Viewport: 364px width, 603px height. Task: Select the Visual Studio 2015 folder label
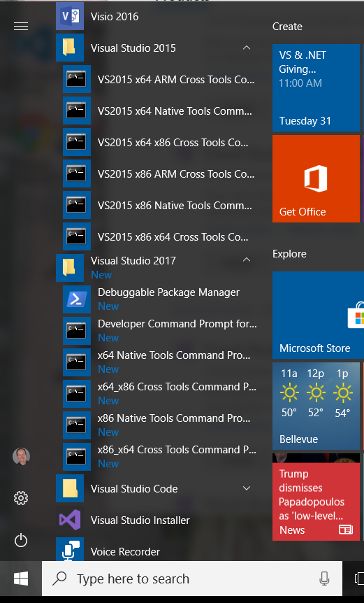[133, 48]
